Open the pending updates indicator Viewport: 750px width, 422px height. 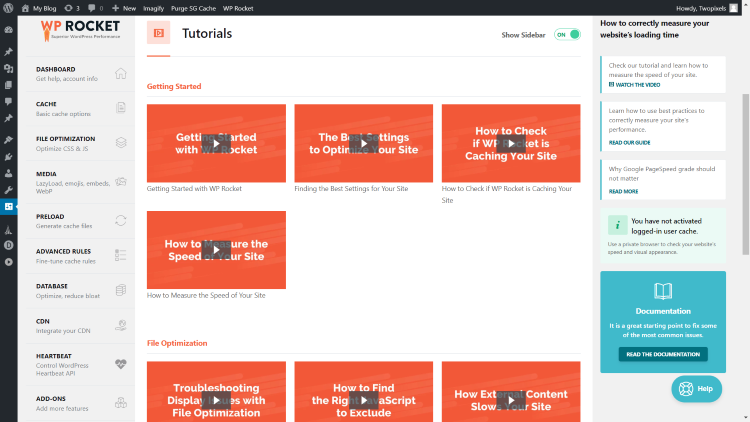click(x=72, y=8)
